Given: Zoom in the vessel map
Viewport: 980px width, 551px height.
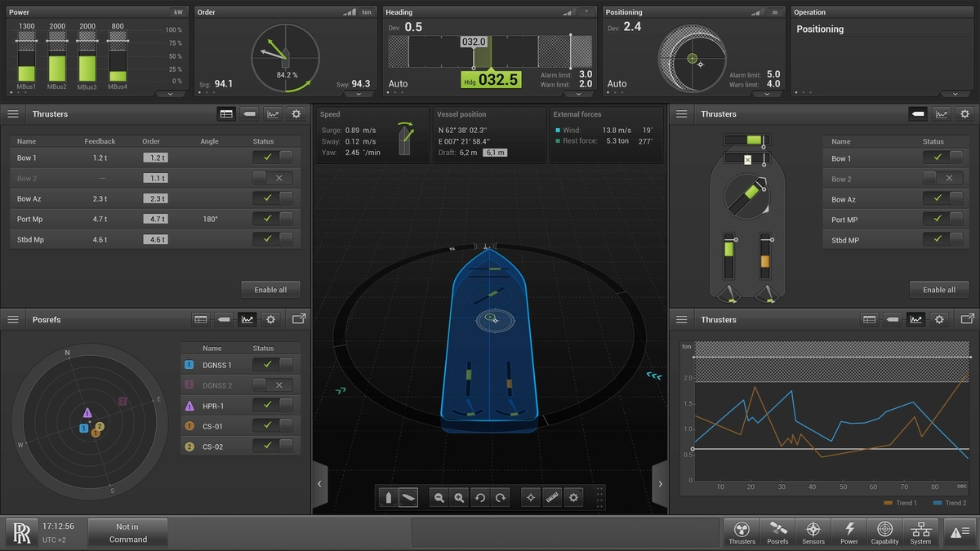Looking at the screenshot, I should pos(460,497).
